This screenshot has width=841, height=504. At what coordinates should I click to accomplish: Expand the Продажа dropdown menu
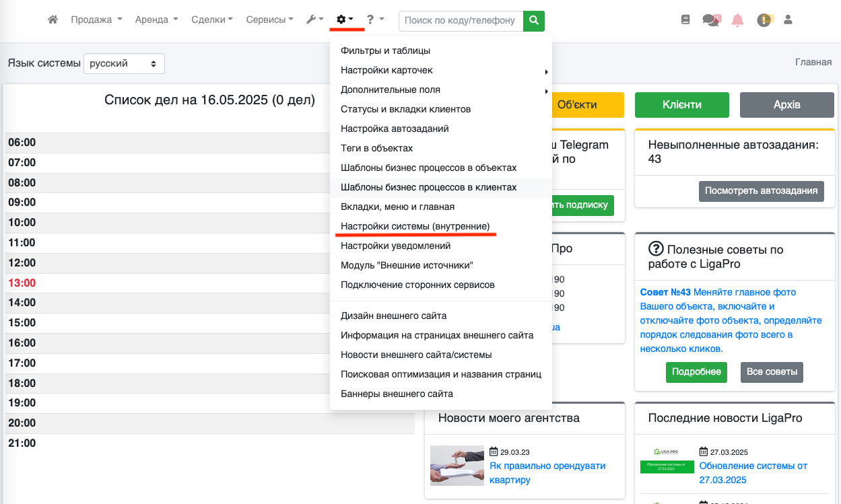click(96, 20)
